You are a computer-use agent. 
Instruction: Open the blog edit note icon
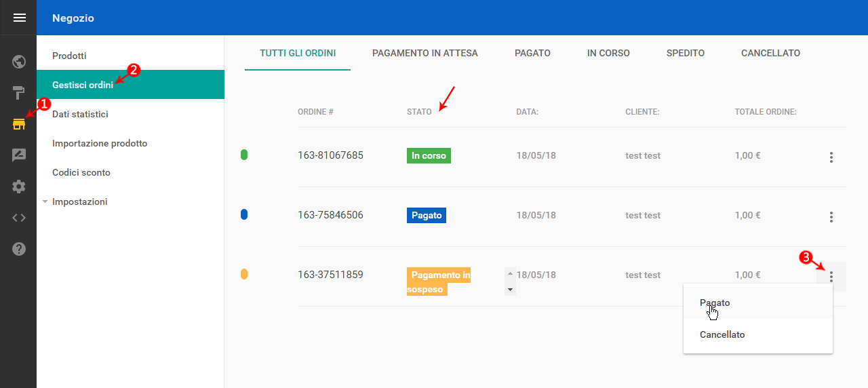tap(19, 155)
